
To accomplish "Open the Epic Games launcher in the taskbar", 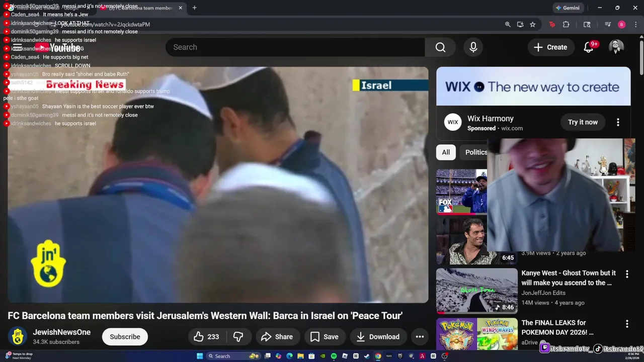I will point(400,356).
